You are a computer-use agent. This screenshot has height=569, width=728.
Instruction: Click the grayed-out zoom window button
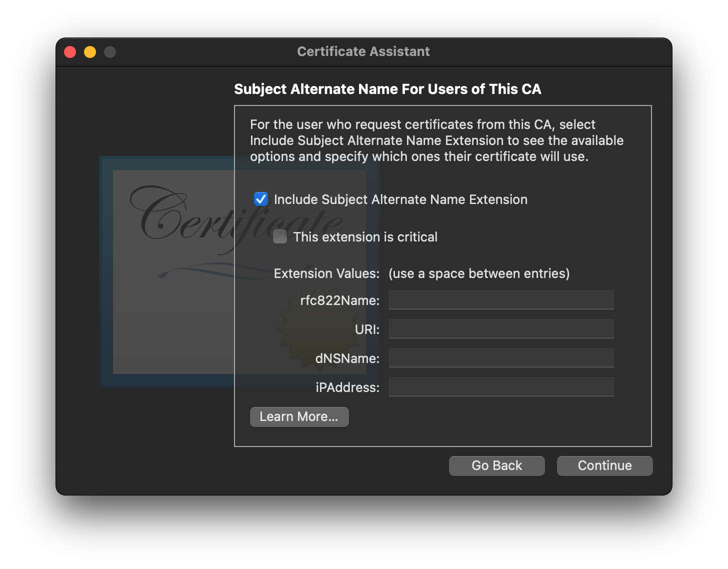pyautogui.click(x=110, y=52)
